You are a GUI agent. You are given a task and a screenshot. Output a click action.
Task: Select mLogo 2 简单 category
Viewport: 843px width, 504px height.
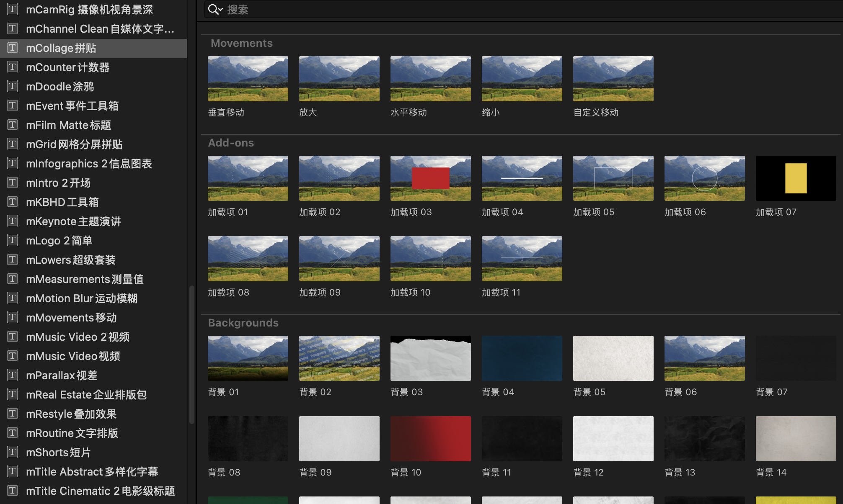coord(93,241)
